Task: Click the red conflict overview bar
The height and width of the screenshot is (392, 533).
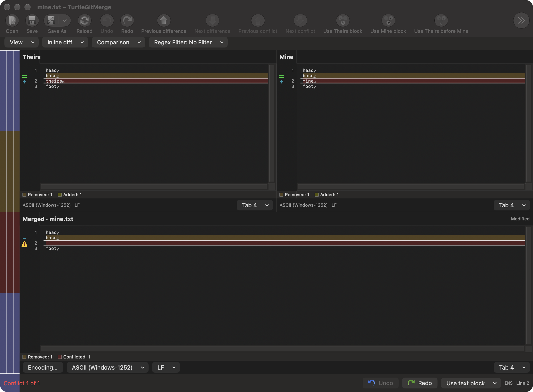Action: click(x=10, y=252)
